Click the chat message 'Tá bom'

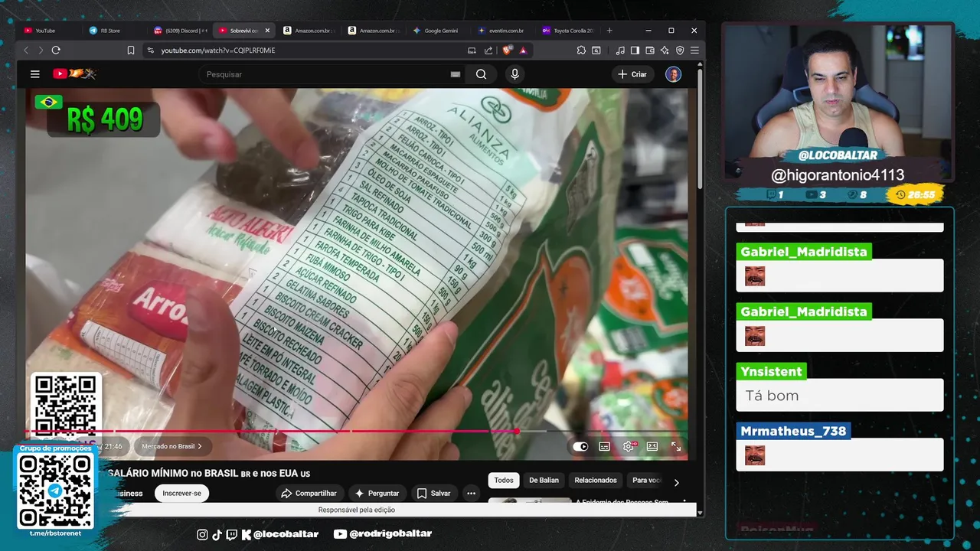[772, 396]
